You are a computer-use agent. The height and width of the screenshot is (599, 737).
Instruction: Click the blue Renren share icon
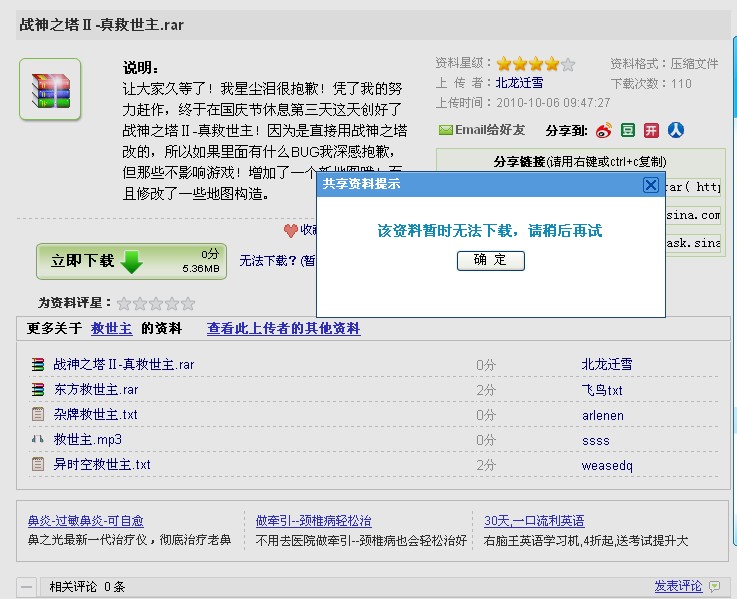[x=676, y=130]
